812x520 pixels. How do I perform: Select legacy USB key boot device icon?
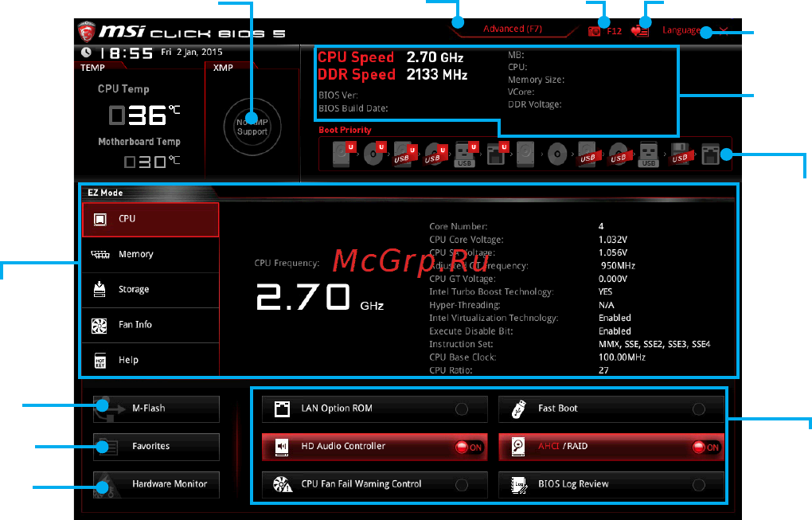[x=648, y=154]
